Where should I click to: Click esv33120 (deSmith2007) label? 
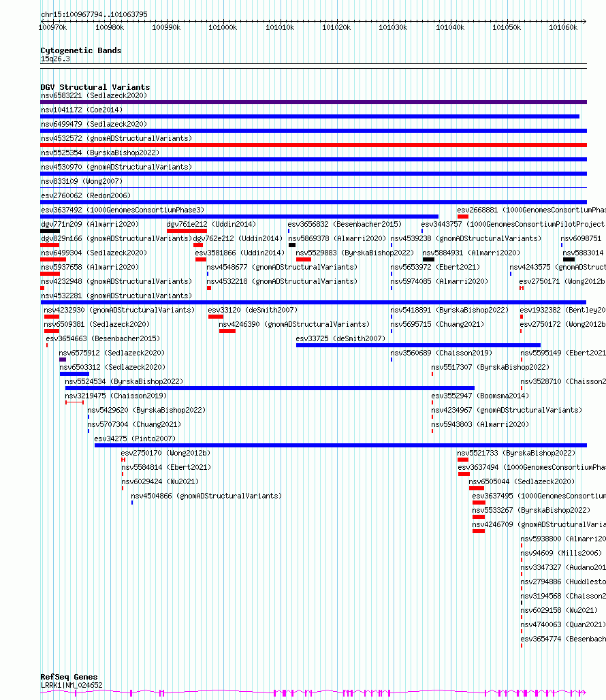click(253, 310)
